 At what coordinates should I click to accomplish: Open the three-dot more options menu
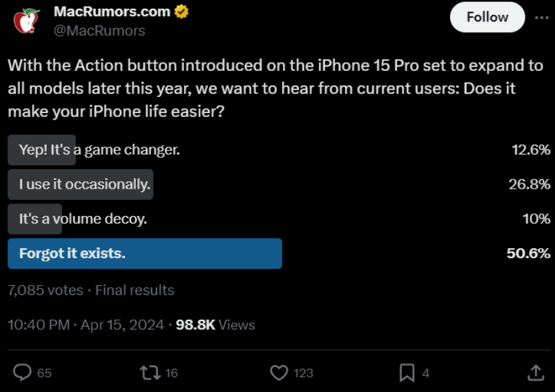541,17
